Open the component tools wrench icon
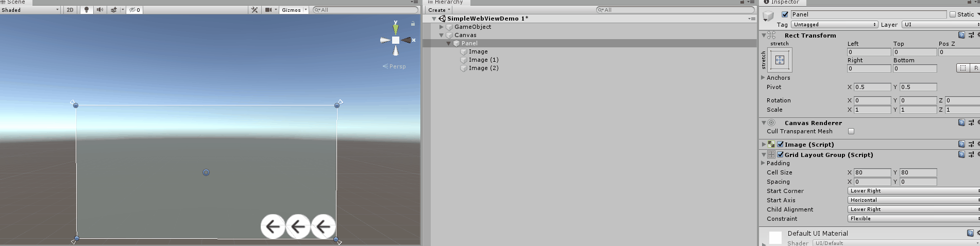 [x=255, y=10]
